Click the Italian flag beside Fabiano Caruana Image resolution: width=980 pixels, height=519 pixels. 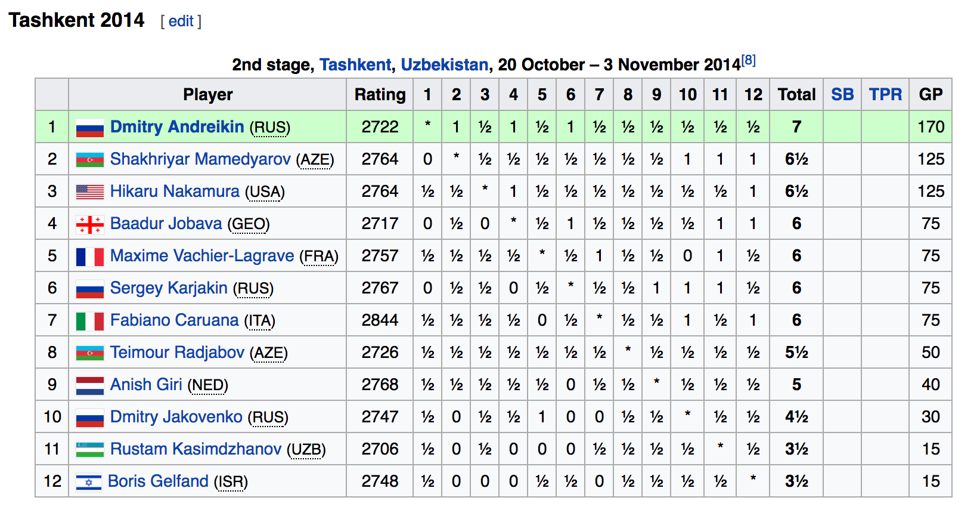tap(90, 321)
